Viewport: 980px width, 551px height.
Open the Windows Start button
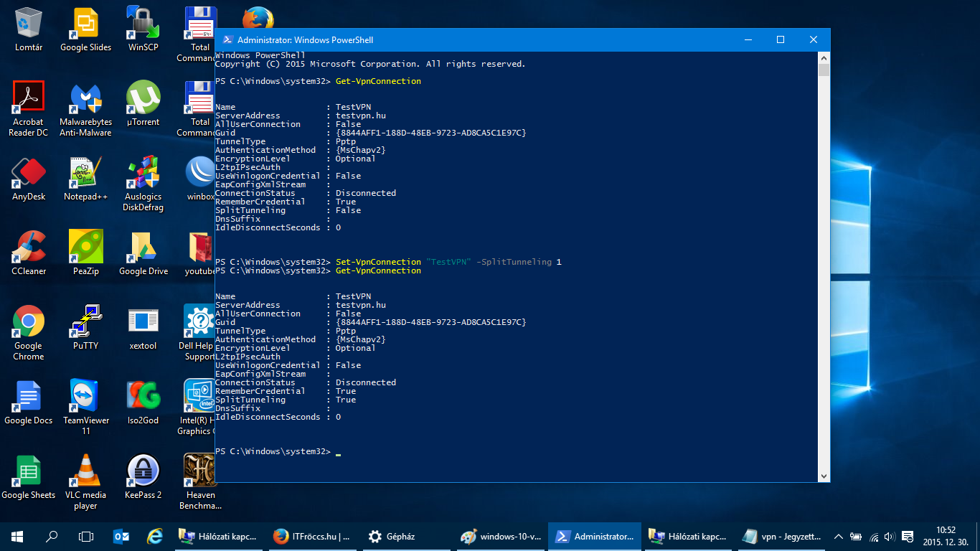[x=17, y=536]
